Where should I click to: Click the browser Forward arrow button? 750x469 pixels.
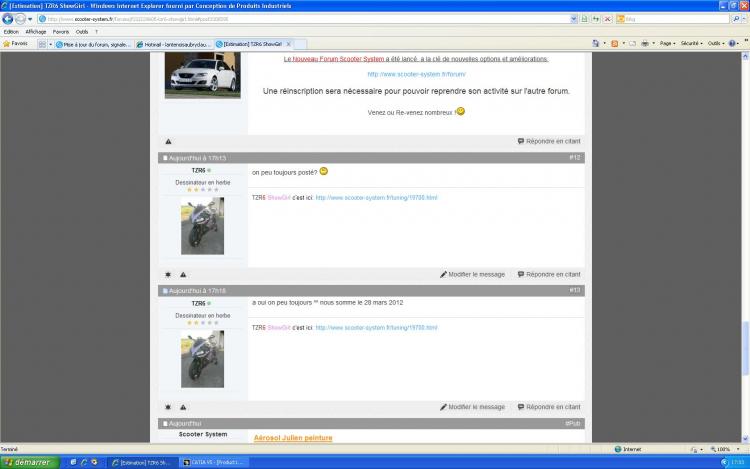[x=20, y=19]
